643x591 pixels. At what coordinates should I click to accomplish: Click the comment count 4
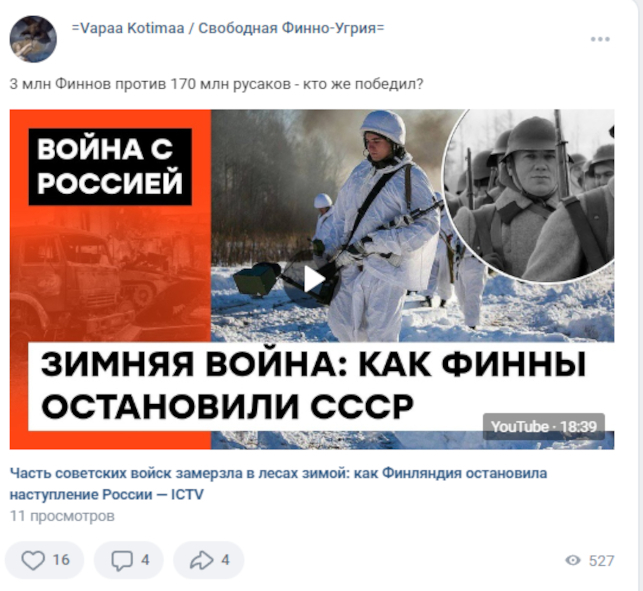[145, 560]
